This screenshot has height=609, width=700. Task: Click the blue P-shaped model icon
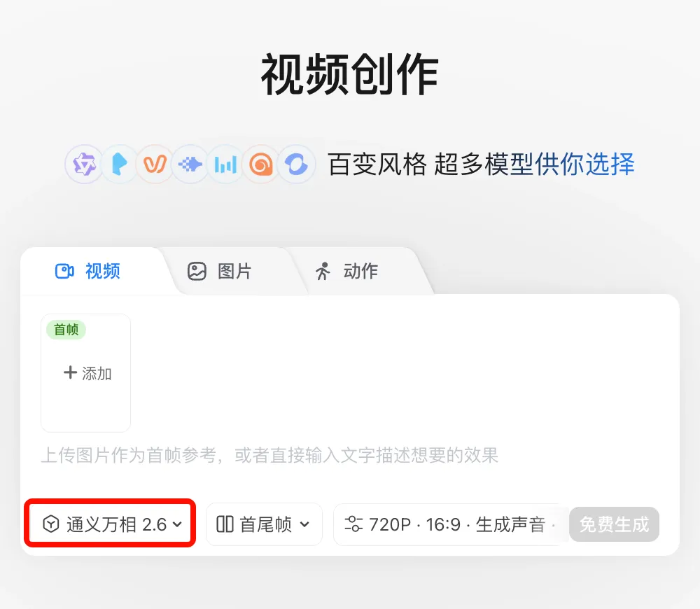120,164
